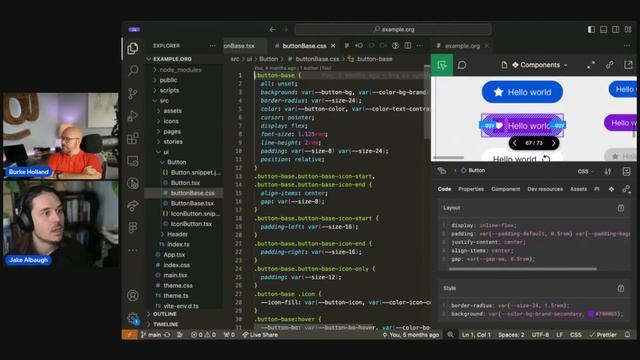Open the Explorer view in the activity bar
Screen dimensions: 640x360
click(133, 49)
